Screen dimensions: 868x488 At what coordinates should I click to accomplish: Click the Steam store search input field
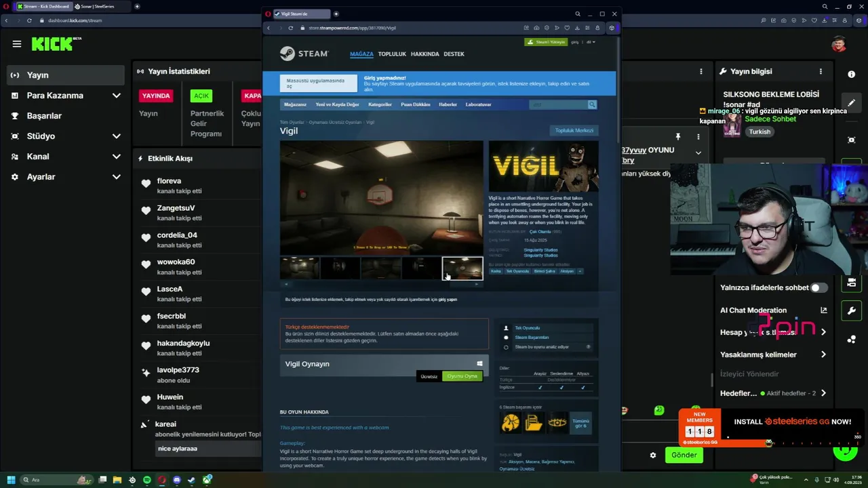pyautogui.click(x=558, y=104)
